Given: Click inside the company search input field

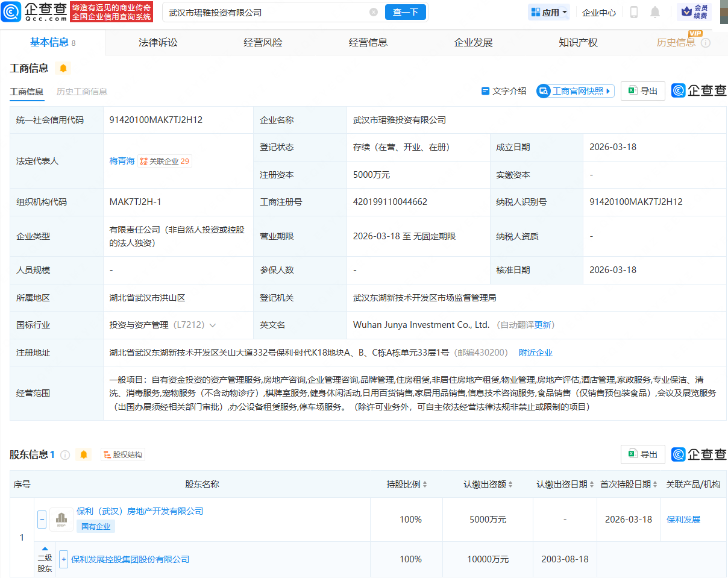Looking at the screenshot, I should 271,12.
